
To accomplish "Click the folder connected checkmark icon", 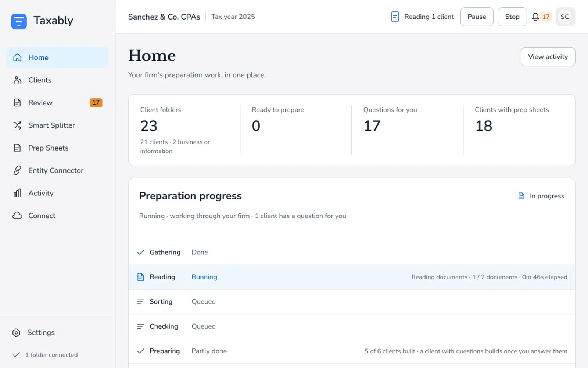I will pyautogui.click(x=16, y=355).
